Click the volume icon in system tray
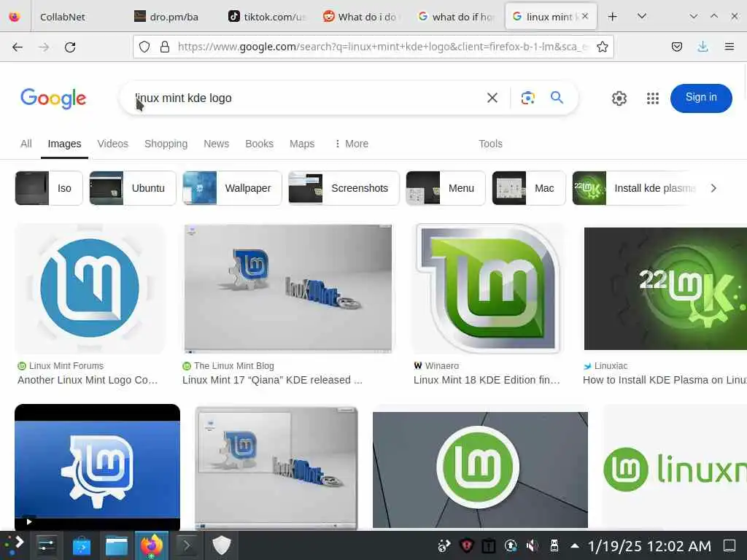The height and width of the screenshot is (560, 747). [x=532, y=545]
